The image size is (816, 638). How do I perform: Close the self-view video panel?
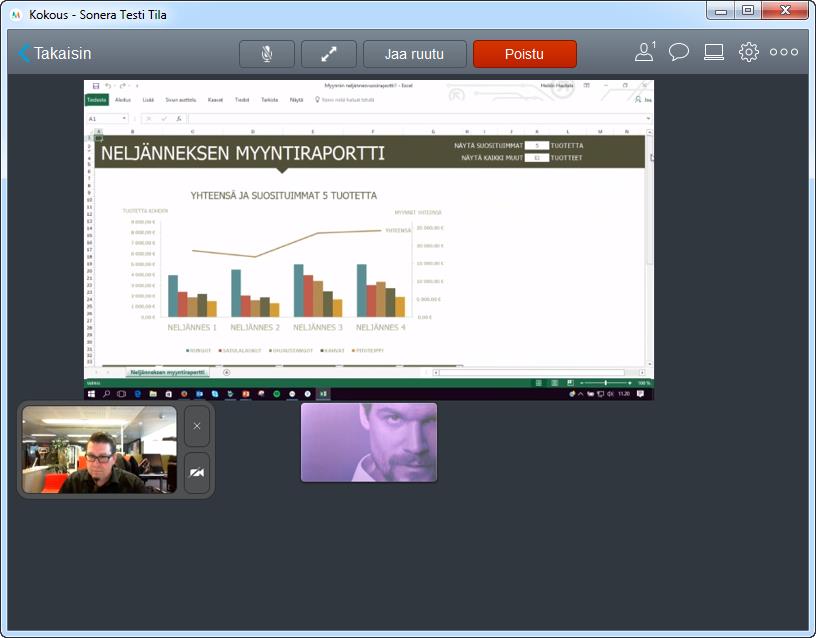click(x=197, y=426)
